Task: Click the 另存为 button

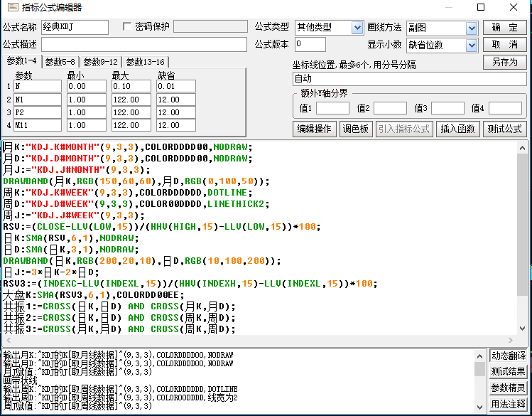Action: tap(505, 62)
